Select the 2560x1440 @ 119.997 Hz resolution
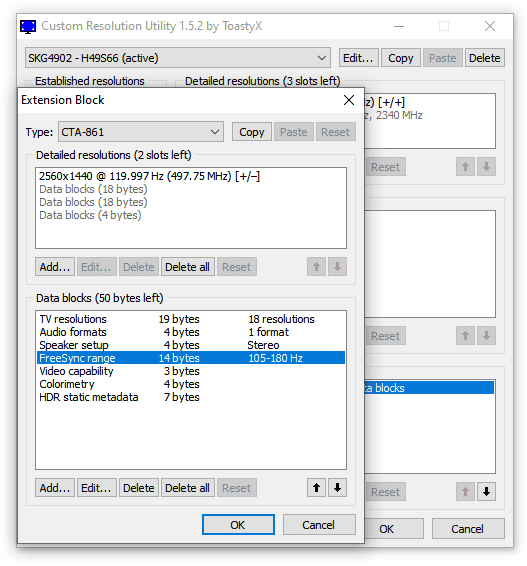The height and width of the screenshot is (566, 527). [191, 176]
